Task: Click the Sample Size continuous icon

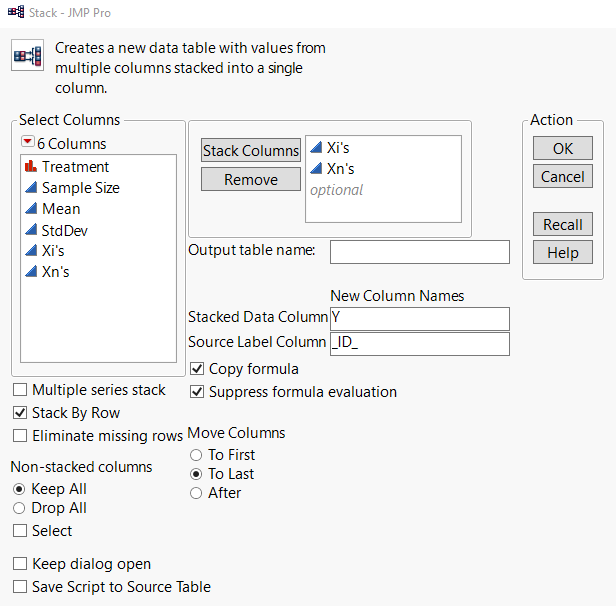Action: [x=30, y=188]
